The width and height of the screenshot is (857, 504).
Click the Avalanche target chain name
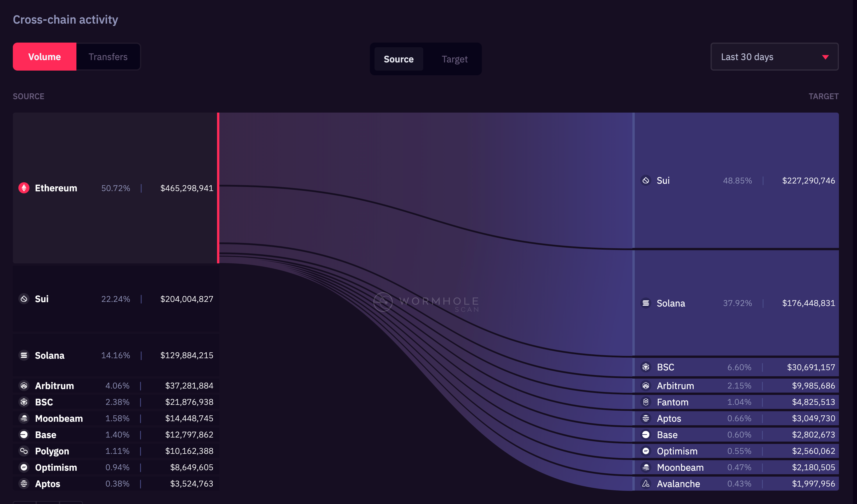tap(678, 484)
